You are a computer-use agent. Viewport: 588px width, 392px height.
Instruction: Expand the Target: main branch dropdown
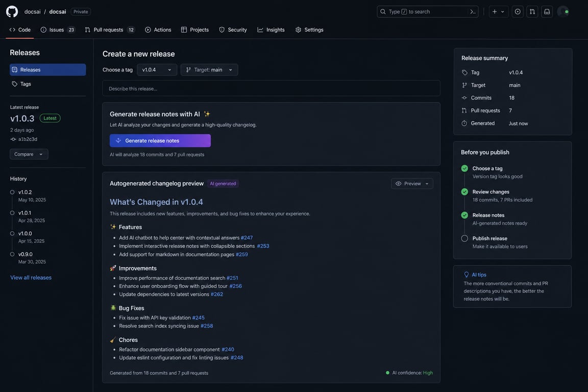click(x=209, y=70)
